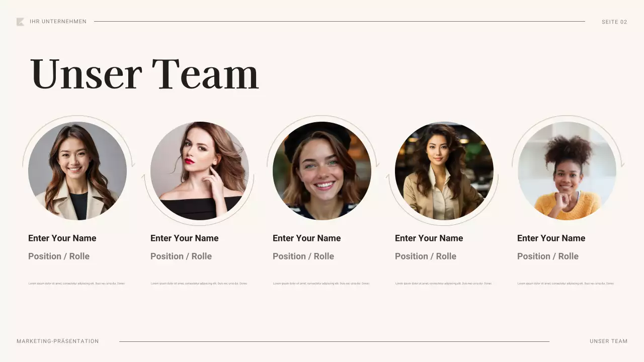Select the fourth portrait with the beige blazer

click(x=444, y=171)
